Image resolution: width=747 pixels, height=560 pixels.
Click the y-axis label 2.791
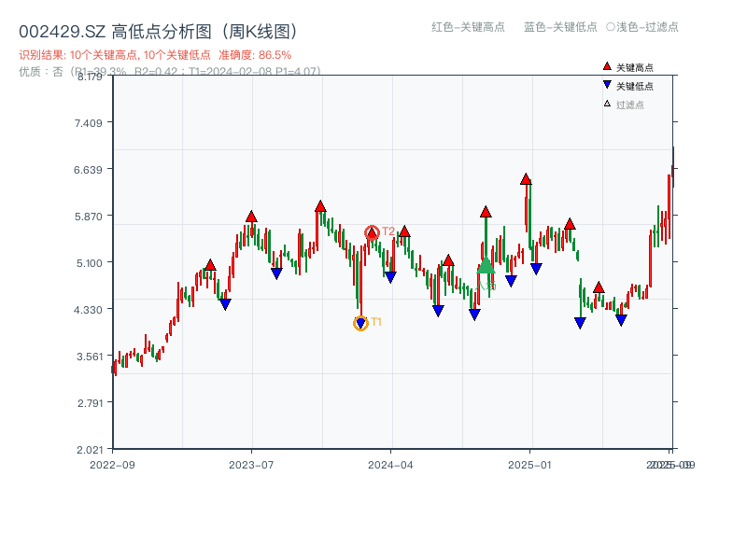tap(90, 403)
